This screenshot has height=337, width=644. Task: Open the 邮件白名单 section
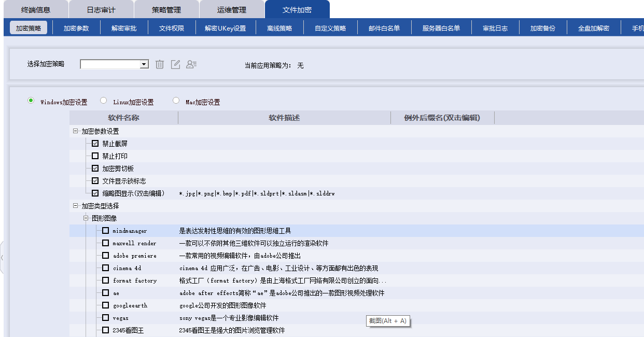pyautogui.click(x=384, y=28)
